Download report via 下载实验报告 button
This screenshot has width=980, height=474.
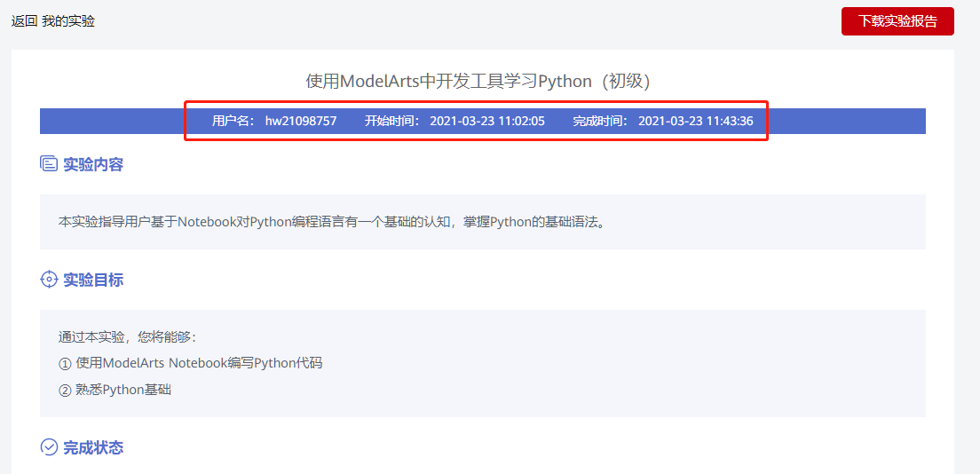coord(897,21)
